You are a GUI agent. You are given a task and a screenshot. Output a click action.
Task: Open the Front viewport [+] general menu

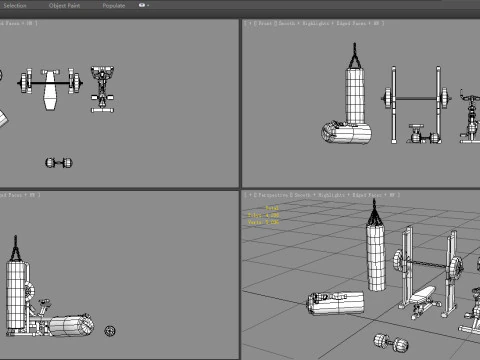coord(250,23)
